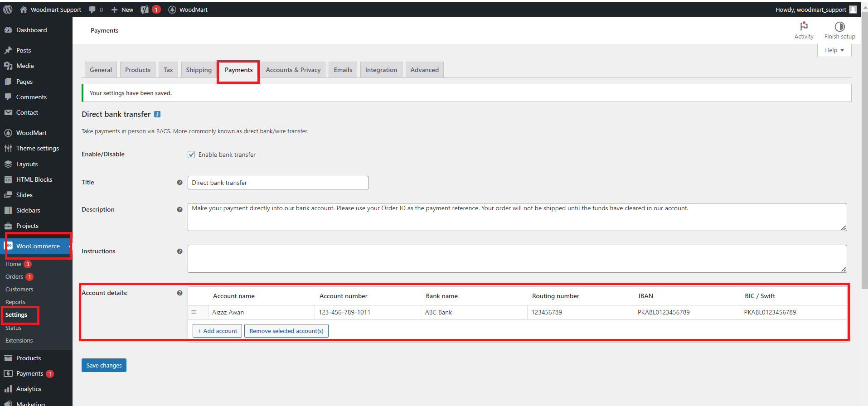Click Remove selected account(s) button
The image size is (868, 406).
286,331
